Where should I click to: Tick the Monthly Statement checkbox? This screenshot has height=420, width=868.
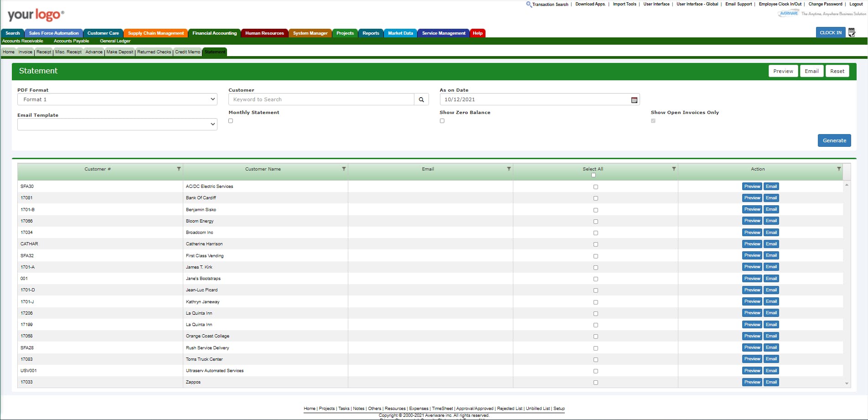(x=231, y=121)
